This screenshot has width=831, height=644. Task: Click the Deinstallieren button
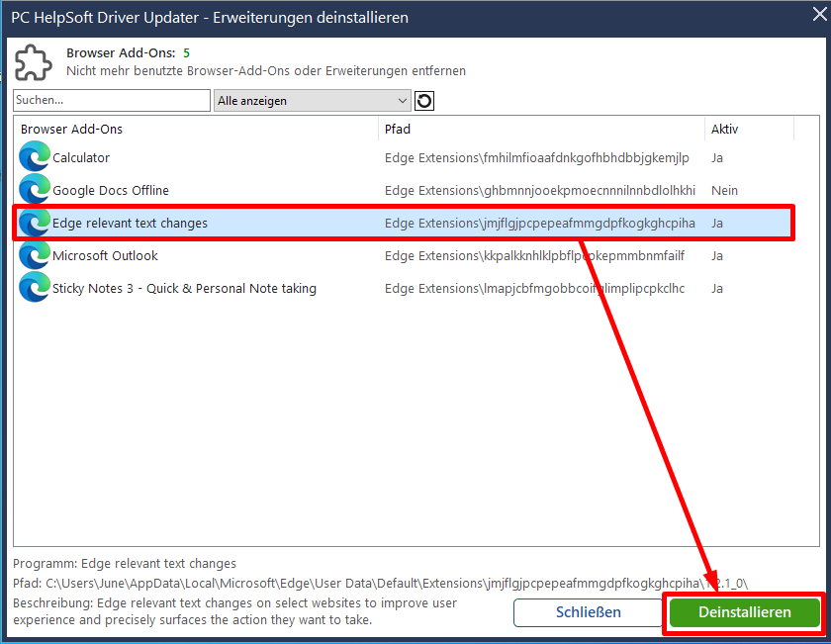click(x=744, y=612)
